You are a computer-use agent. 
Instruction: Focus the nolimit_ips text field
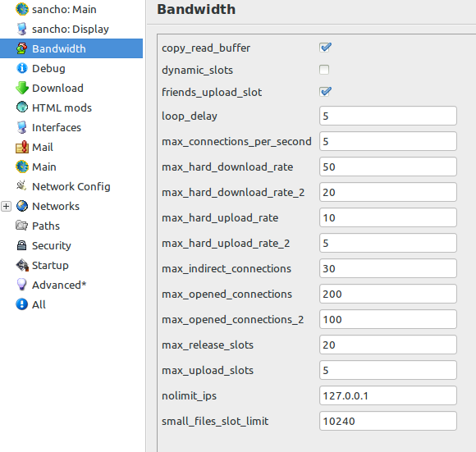[x=388, y=395]
